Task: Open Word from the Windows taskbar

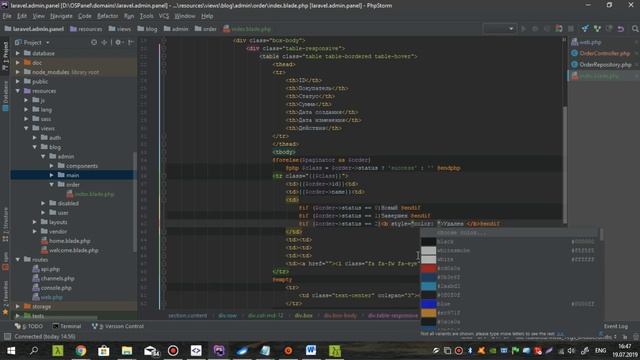Action: [x=311, y=351]
